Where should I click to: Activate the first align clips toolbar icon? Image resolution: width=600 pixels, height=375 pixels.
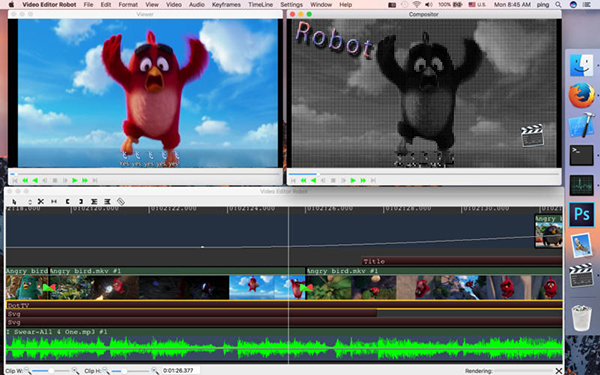pyautogui.click(x=94, y=201)
